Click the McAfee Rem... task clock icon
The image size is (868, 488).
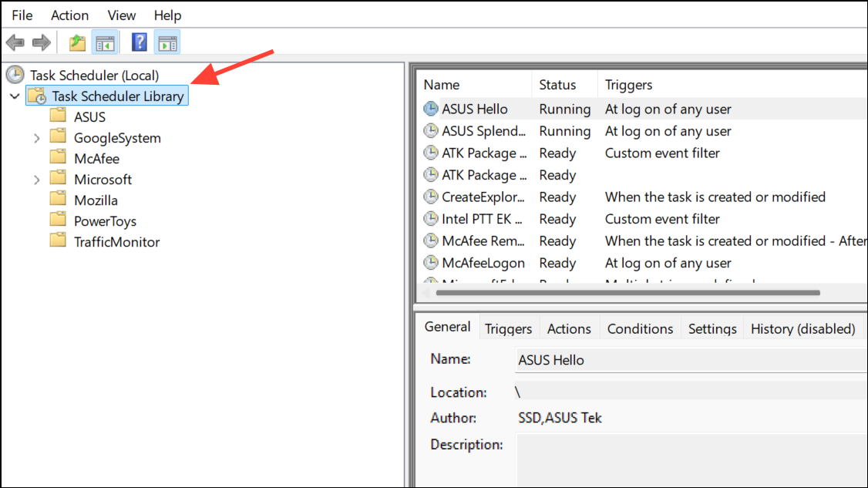coord(431,241)
